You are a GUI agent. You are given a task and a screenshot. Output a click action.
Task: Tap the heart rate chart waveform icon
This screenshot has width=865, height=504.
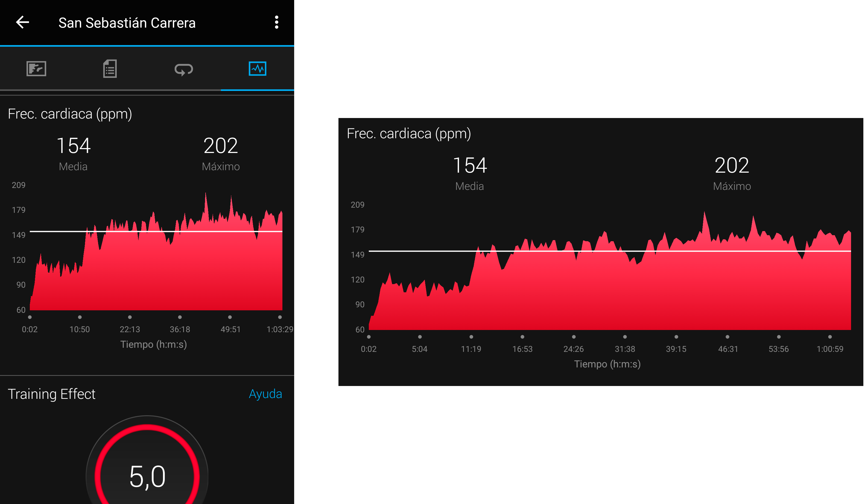point(258,69)
